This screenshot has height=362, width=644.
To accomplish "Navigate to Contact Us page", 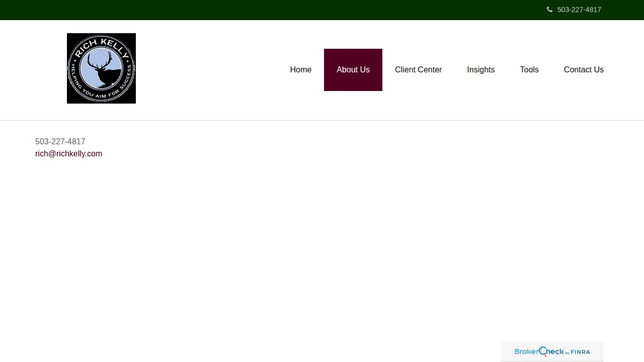I will click(584, 70).
